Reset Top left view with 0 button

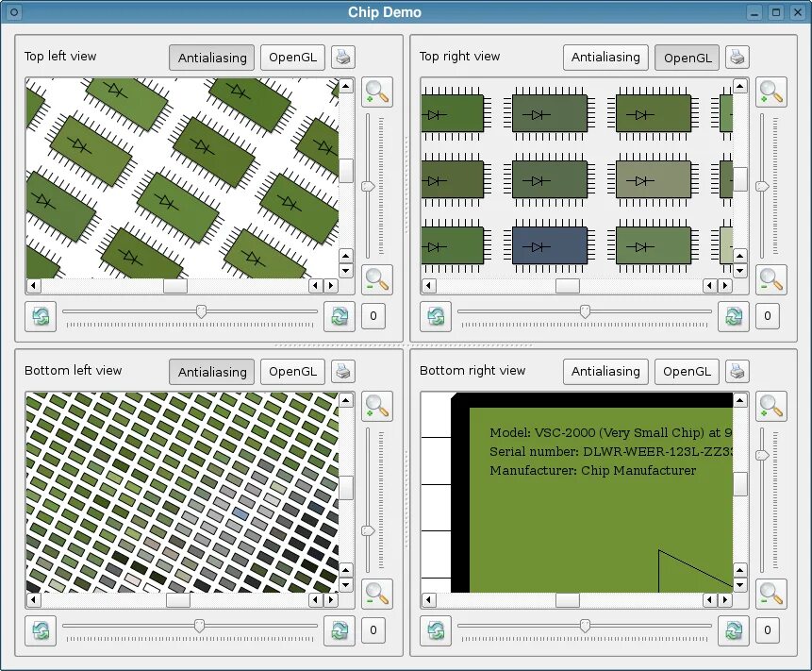373,316
